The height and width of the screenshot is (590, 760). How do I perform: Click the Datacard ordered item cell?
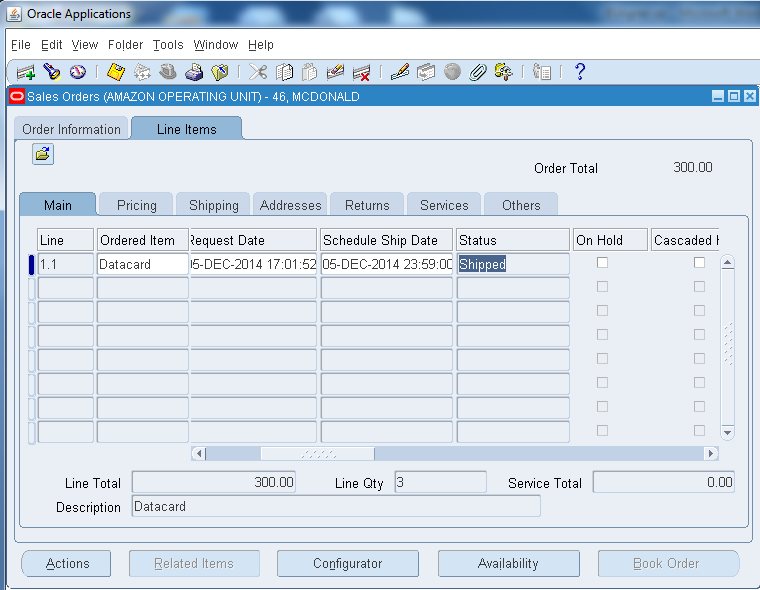pos(142,264)
